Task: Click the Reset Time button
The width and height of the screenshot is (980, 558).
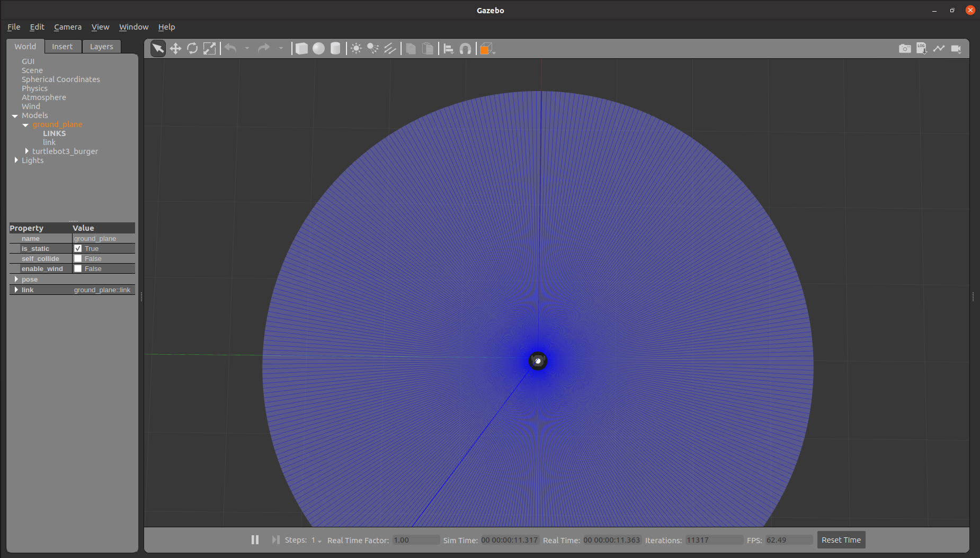Action: coord(841,540)
